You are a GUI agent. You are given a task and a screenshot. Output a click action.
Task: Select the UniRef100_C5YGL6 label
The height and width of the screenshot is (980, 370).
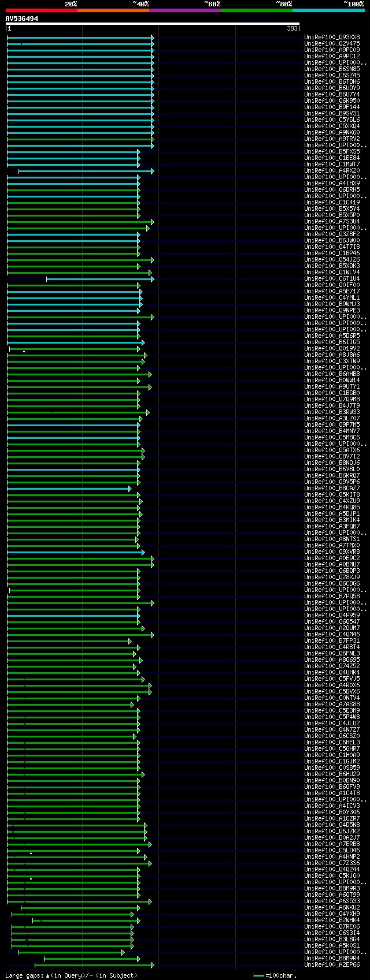click(x=332, y=120)
